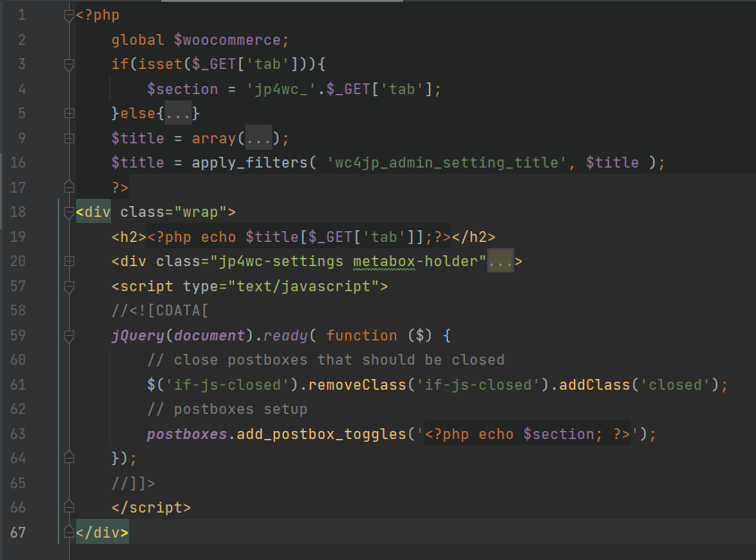This screenshot has height=560, width=756.
Task: Collapse the jQuery ready function block
Action: (69, 335)
